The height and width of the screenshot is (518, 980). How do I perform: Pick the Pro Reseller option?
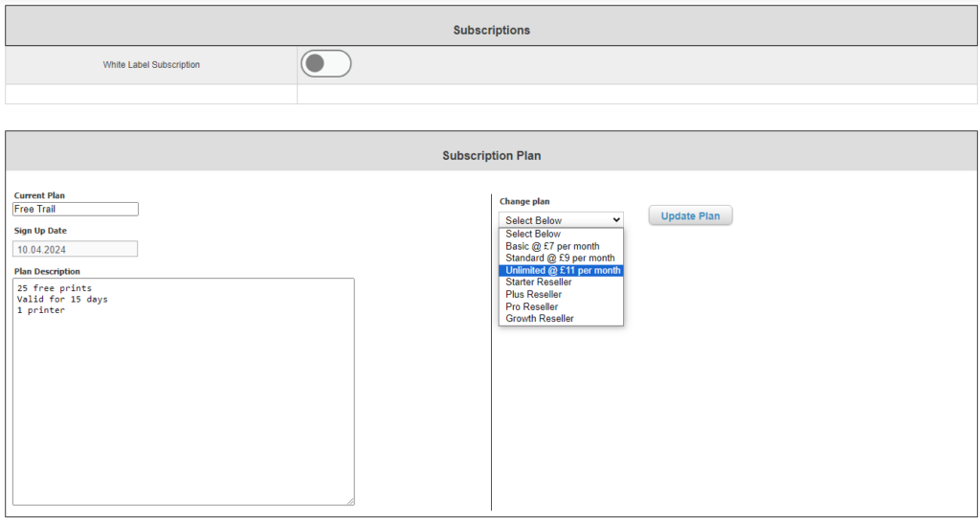532,307
